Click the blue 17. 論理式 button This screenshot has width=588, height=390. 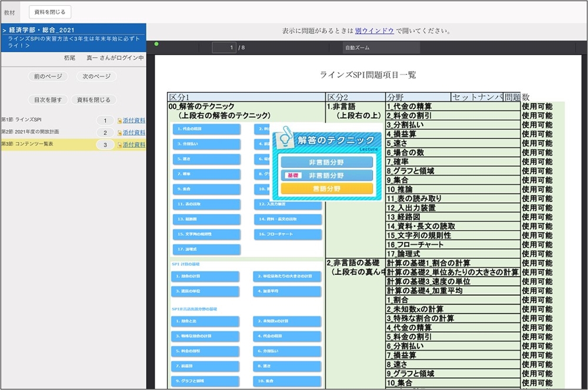206,249
